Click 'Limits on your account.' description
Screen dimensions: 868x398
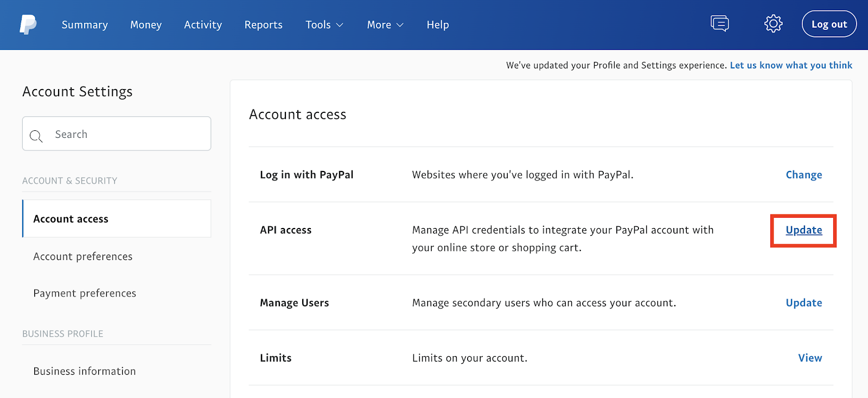[x=470, y=358]
